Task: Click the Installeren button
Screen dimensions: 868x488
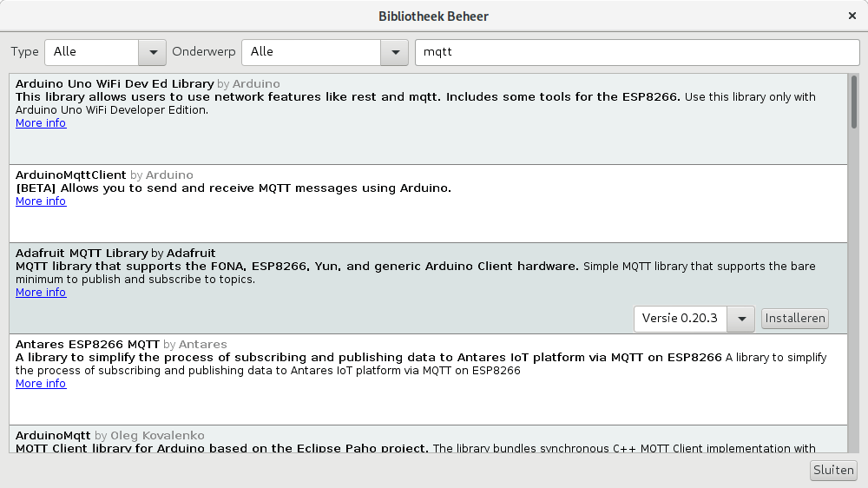Action: coord(794,319)
